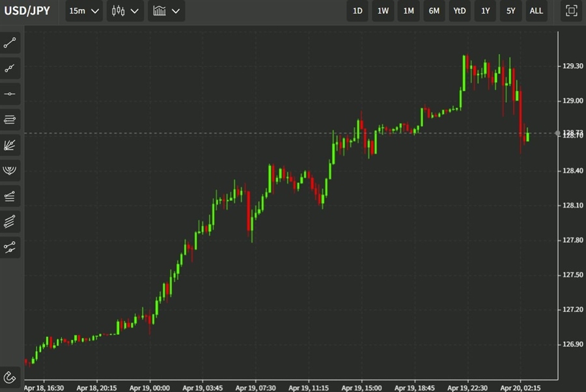Set range to 1W

tap(383, 11)
